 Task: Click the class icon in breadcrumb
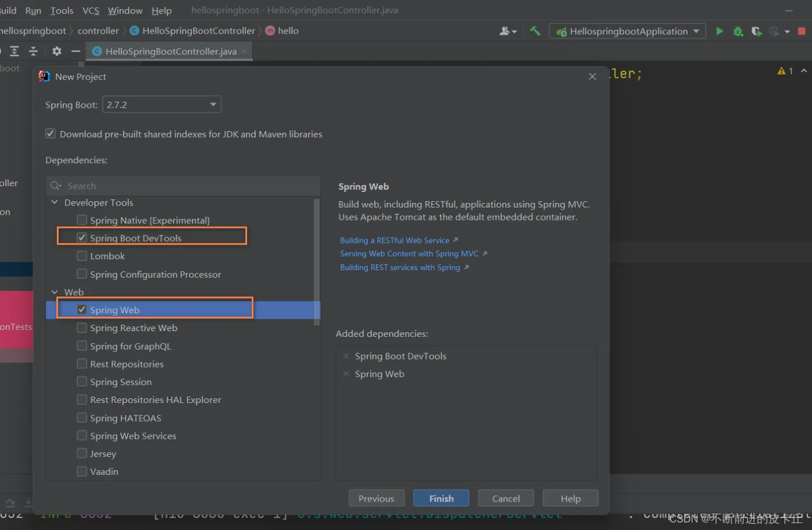click(135, 31)
